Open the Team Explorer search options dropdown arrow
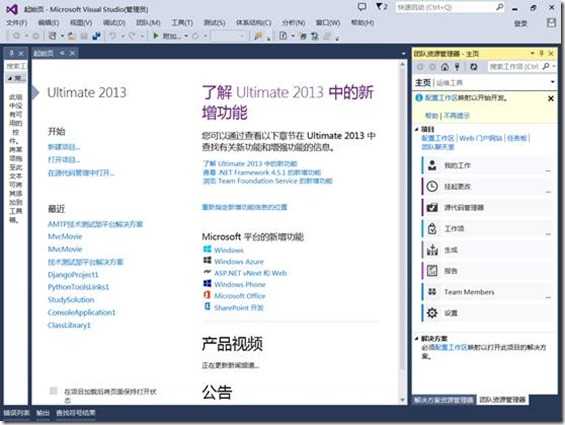565x425 pixels. 554,66
